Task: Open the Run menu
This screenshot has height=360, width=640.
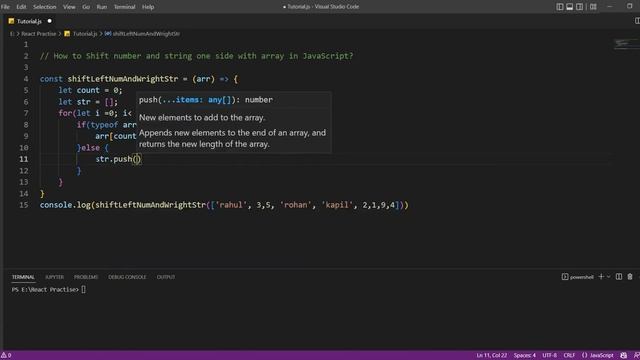Action: coord(102,7)
